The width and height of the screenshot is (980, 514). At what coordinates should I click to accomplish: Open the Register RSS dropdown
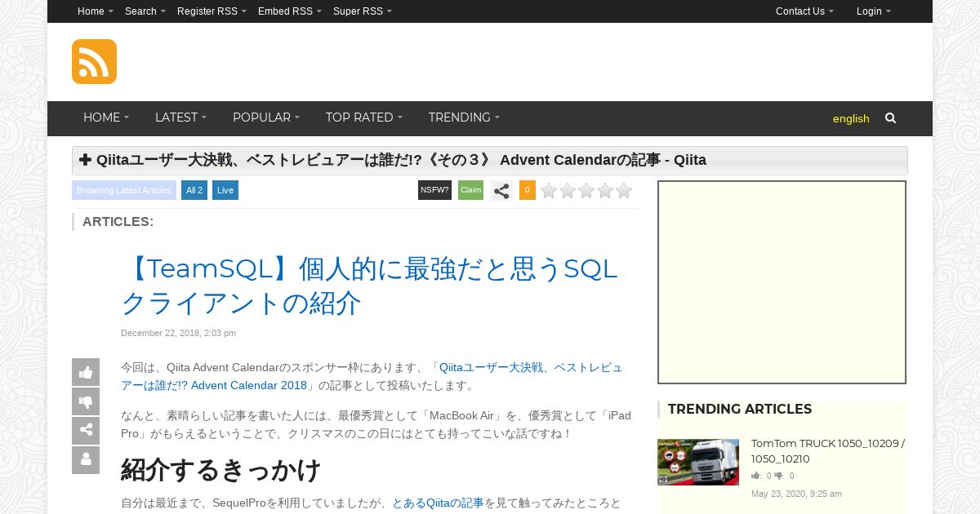(x=212, y=11)
